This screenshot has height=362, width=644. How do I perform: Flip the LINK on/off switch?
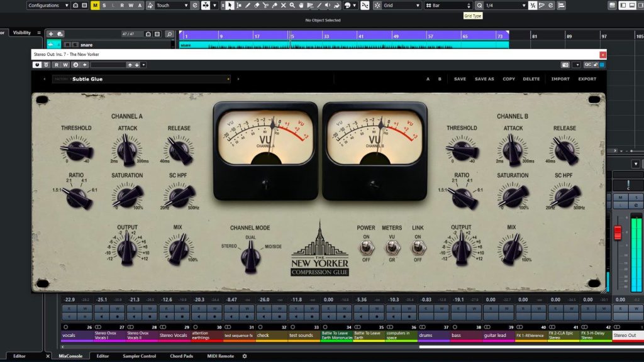(x=418, y=248)
